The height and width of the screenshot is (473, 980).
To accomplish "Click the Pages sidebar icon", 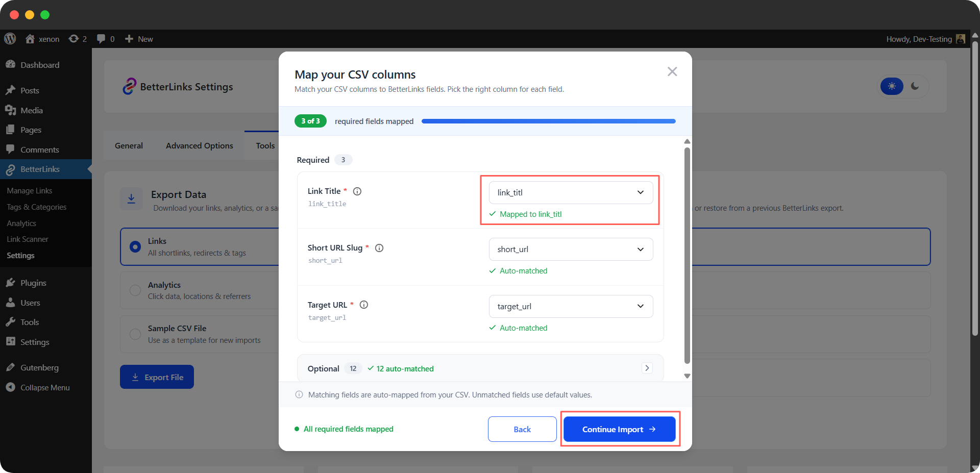I will [10, 130].
